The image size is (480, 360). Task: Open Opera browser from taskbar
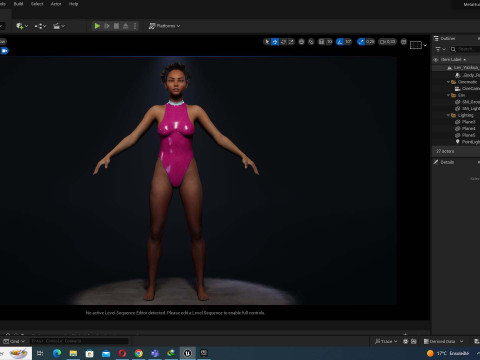tap(122, 353)
